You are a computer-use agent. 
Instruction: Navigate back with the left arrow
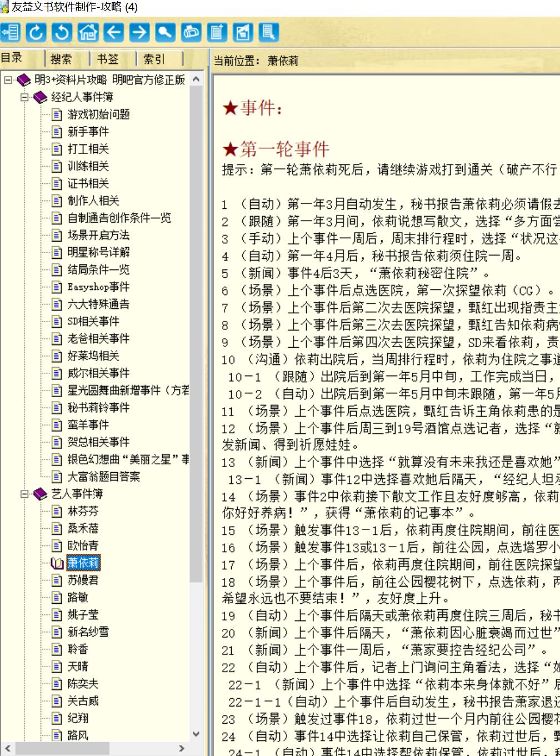point(114,32)
